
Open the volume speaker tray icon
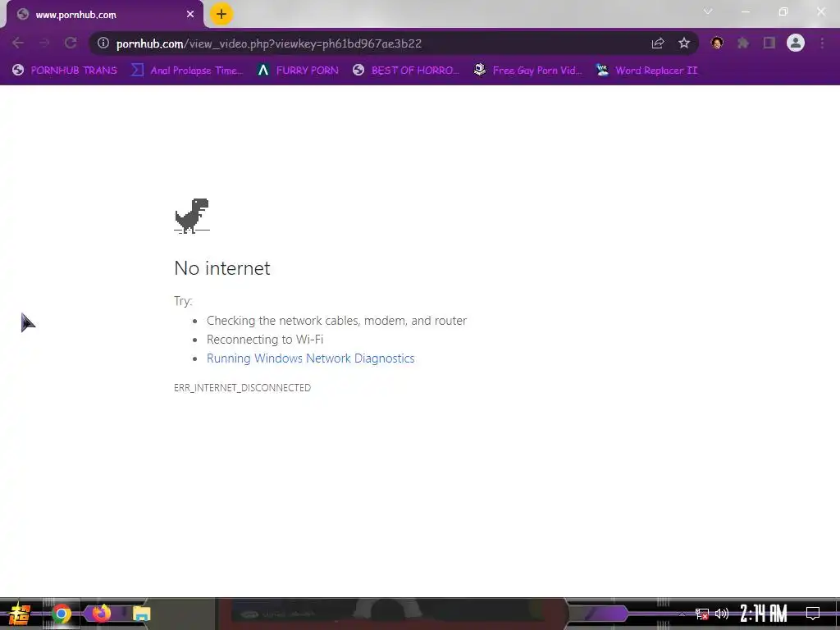pos(722,614)
